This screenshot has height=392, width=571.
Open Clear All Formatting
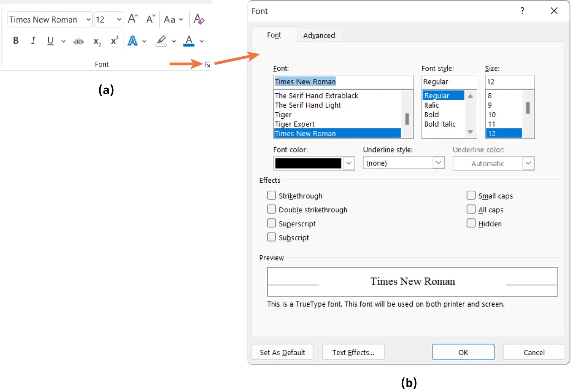pos(199,19)
